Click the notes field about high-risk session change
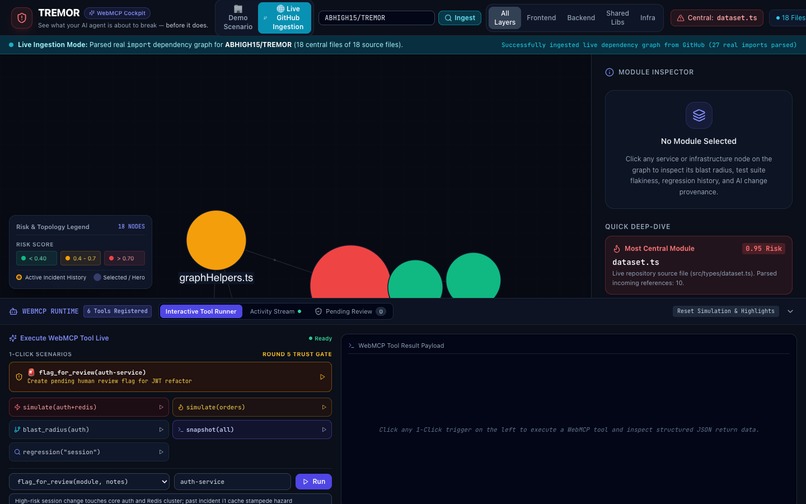The width and height of the screenshot is (806, 504). [x=170, y=500]
